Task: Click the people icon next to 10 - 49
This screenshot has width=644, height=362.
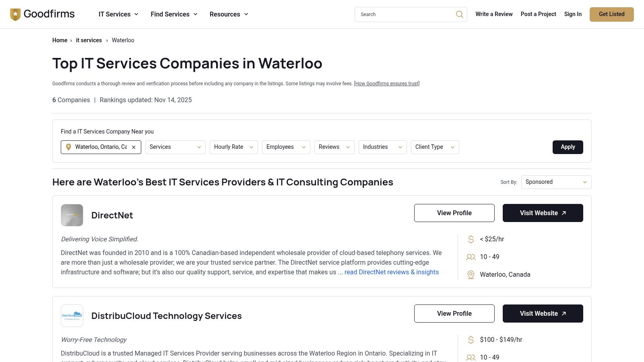Action: (x=471, y=257)
